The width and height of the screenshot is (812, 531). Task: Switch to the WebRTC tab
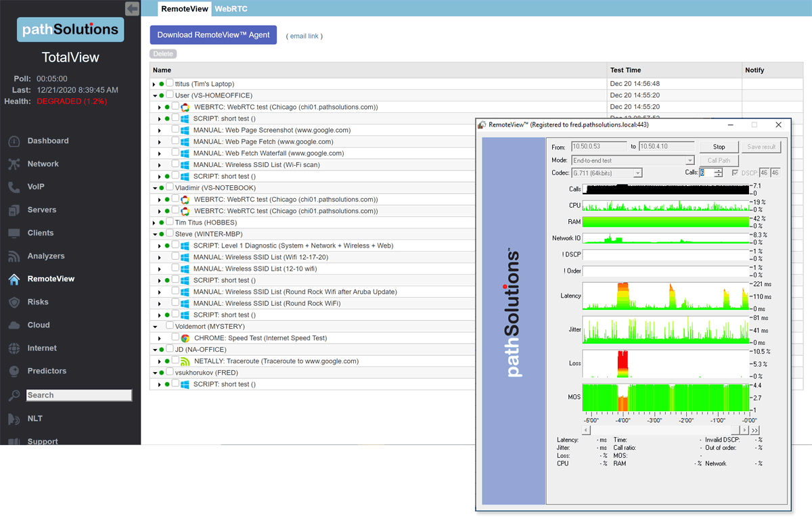229,9
